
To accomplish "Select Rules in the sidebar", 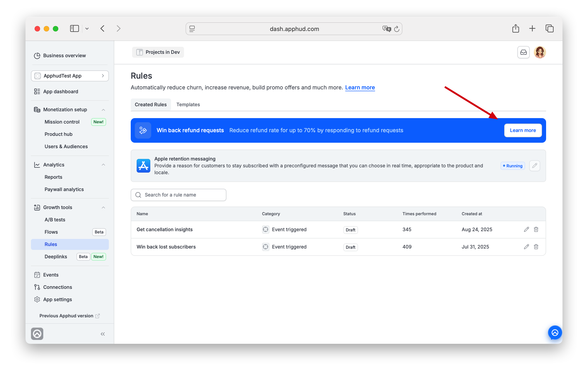I will click(x=70, y=244).
